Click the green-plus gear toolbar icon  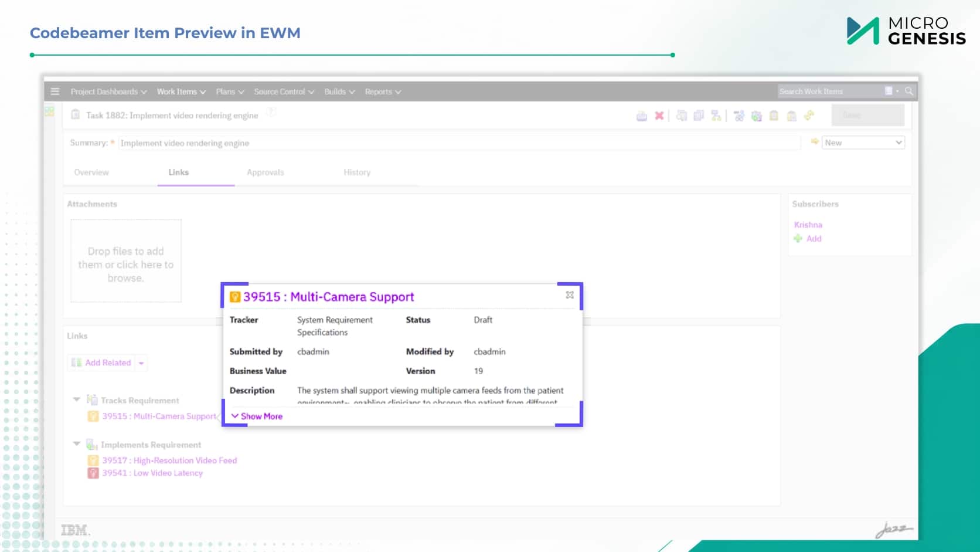pyautogui.click(x=757, y=116)
